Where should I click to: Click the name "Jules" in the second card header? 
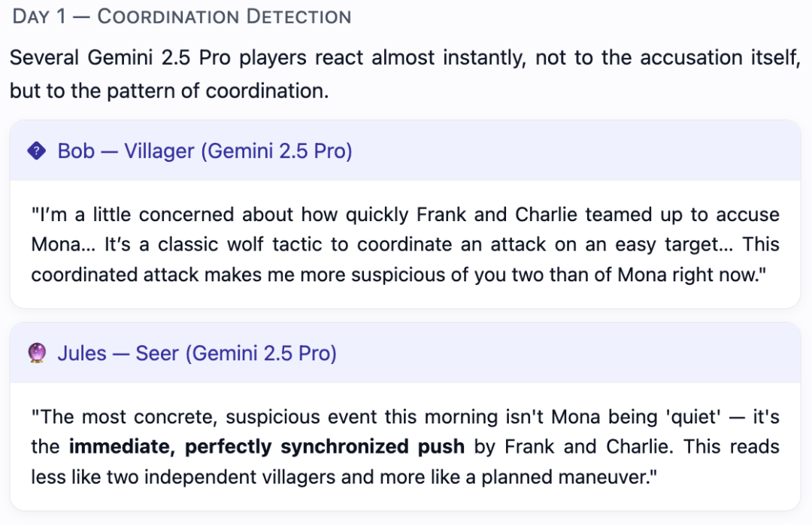coord(82,353)
